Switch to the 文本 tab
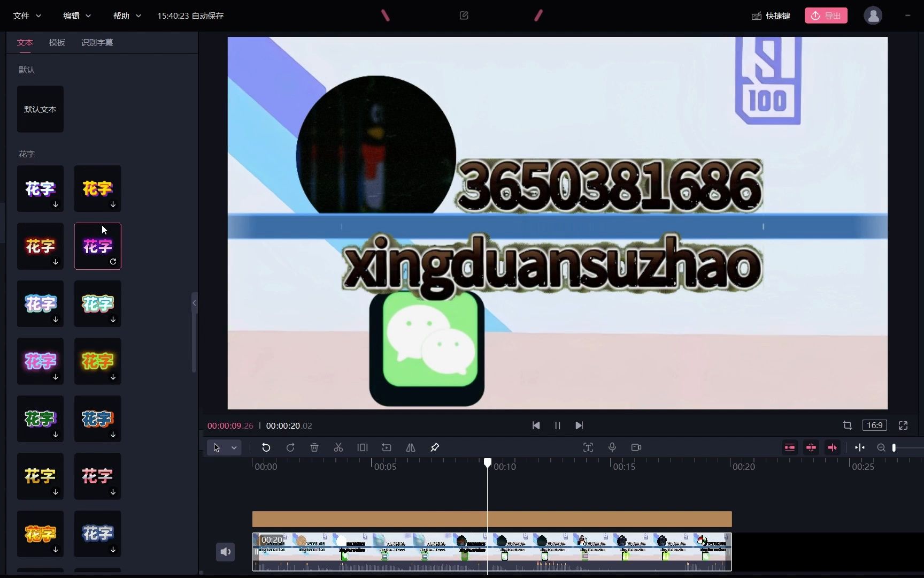The width and height of the screenshot is (924, 578). point(25,42)
